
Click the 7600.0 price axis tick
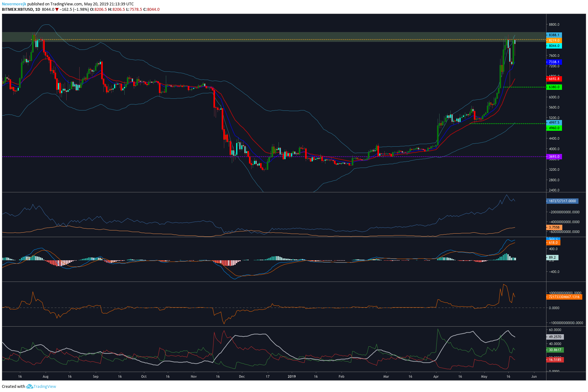[x=554, y=56]
